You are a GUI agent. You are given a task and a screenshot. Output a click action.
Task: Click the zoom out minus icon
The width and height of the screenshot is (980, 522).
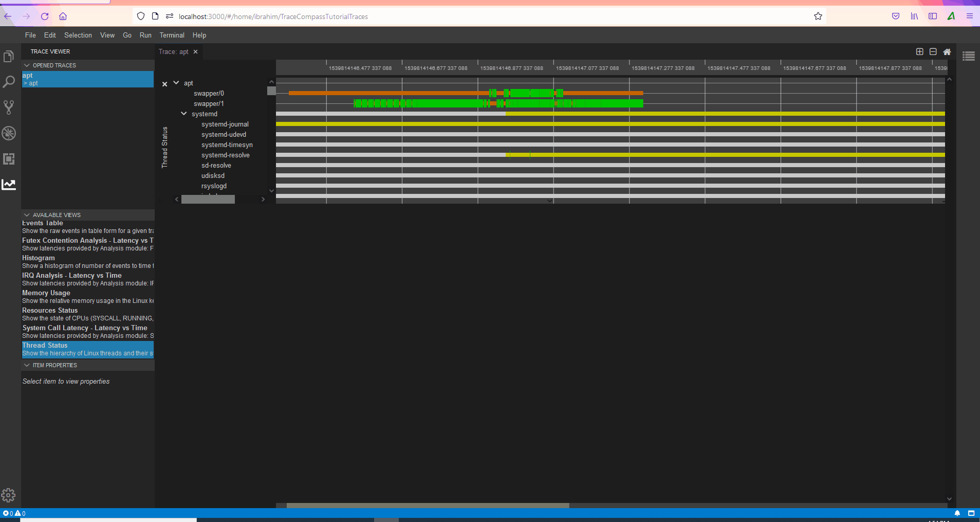click(x=933, y=51)
